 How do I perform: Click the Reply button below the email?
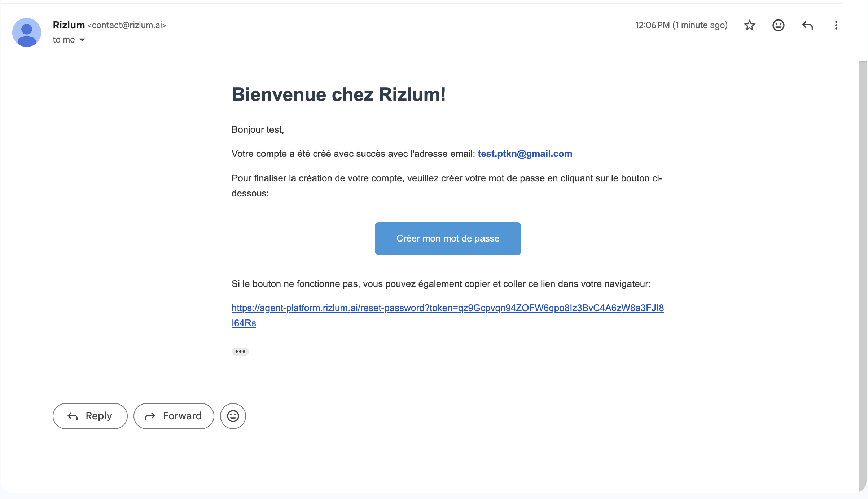(90, 416)
